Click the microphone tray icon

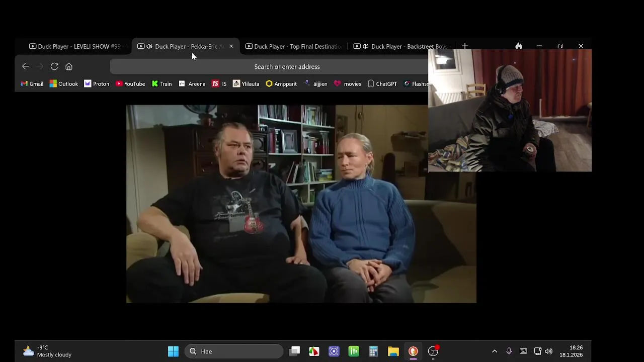(509, 351)
